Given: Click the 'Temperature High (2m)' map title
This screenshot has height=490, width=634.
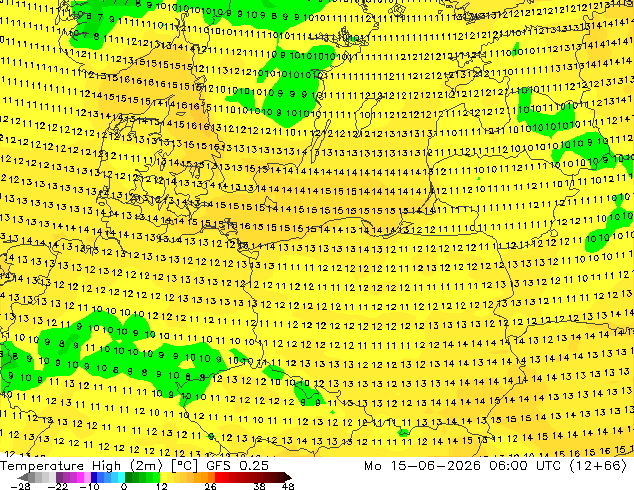Looking at the screenshot, I should (x=81, y=466).
